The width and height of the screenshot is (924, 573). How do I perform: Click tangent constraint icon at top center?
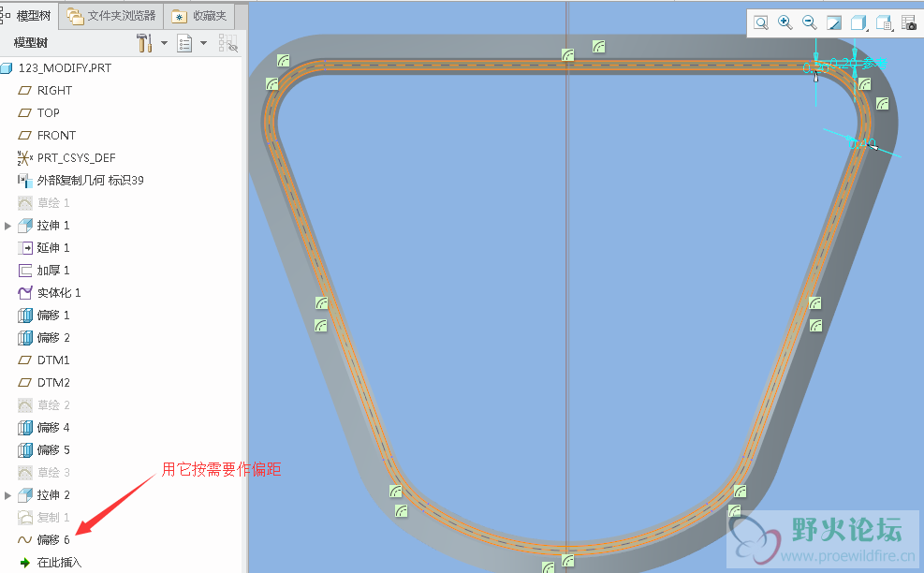[567, 55]
